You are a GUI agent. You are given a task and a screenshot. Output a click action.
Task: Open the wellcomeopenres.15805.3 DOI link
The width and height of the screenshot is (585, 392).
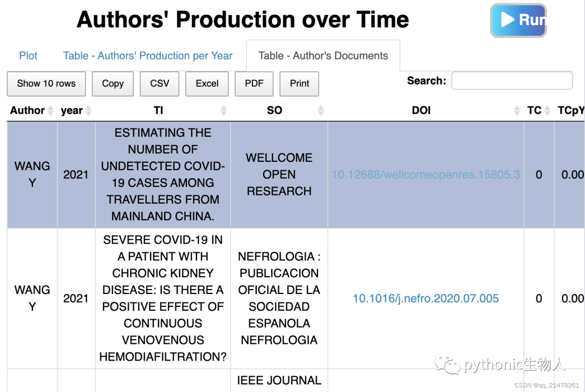point(426,174)
